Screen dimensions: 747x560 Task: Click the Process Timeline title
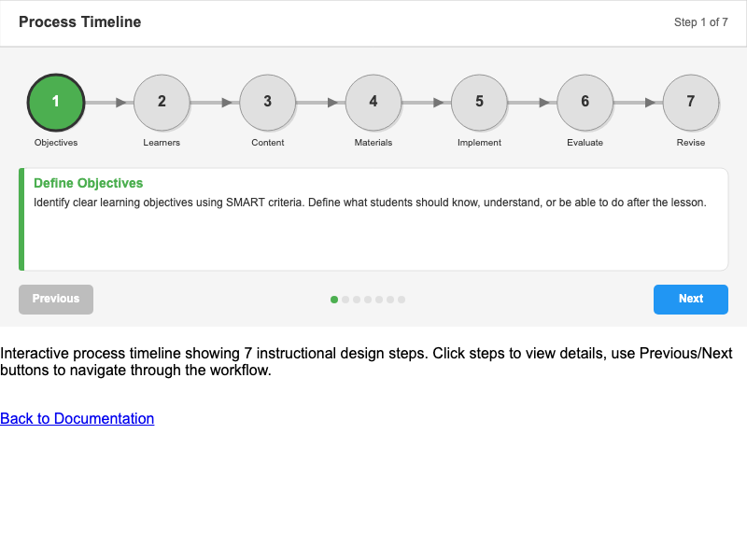tap(79, 21)
